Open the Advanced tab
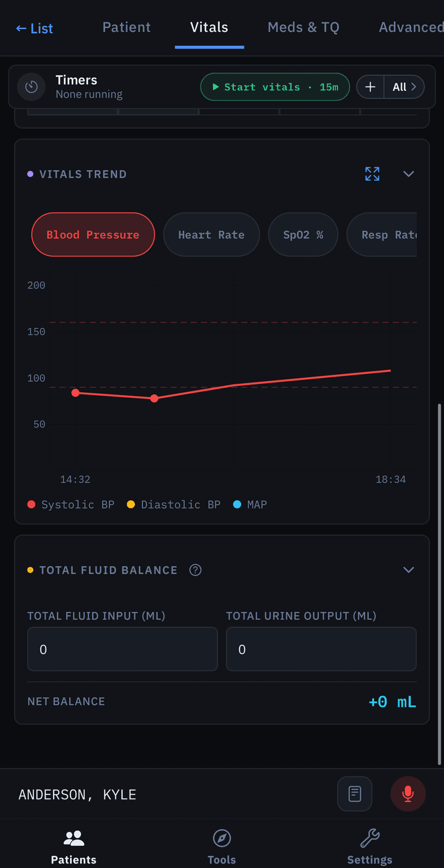This screenshot has width=444, height=868. click(411, 27)
